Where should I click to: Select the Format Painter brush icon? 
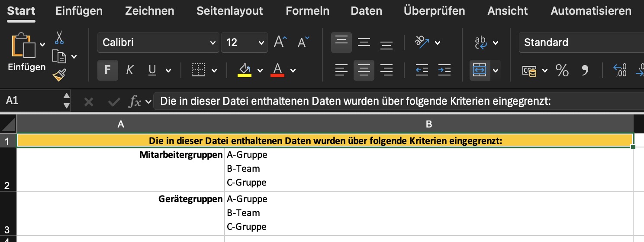(59, 75)
